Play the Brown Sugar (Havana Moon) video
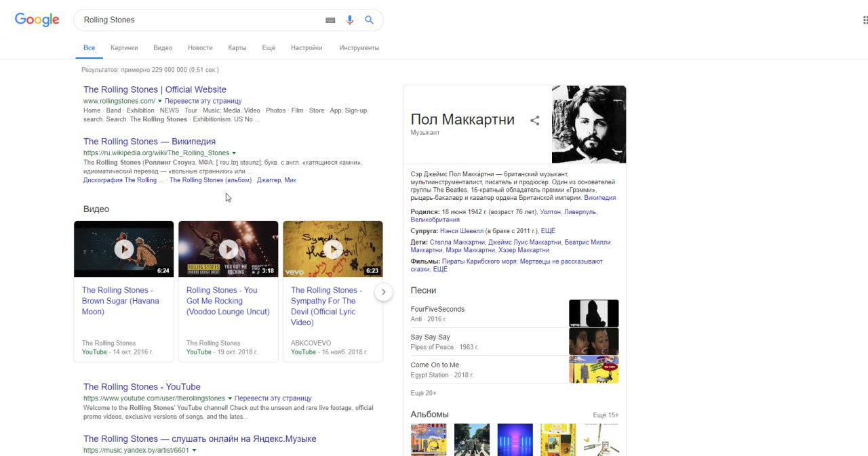The height and width of the screenshot is (456, 868). pyautogui.click(x=123, y=249)
